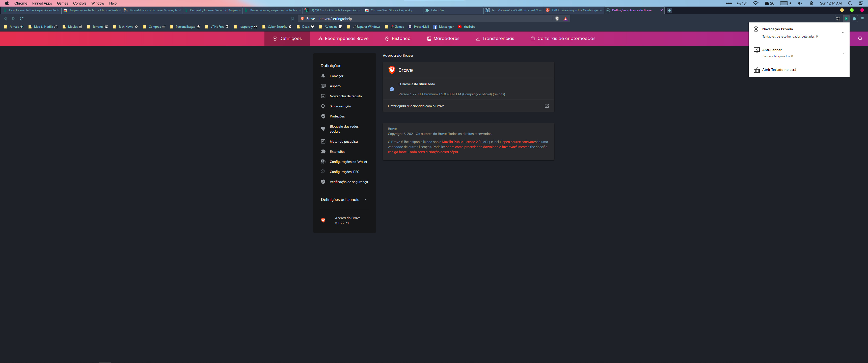
Task: Reload the page with refresh icon
Action: tap(22, 19)
